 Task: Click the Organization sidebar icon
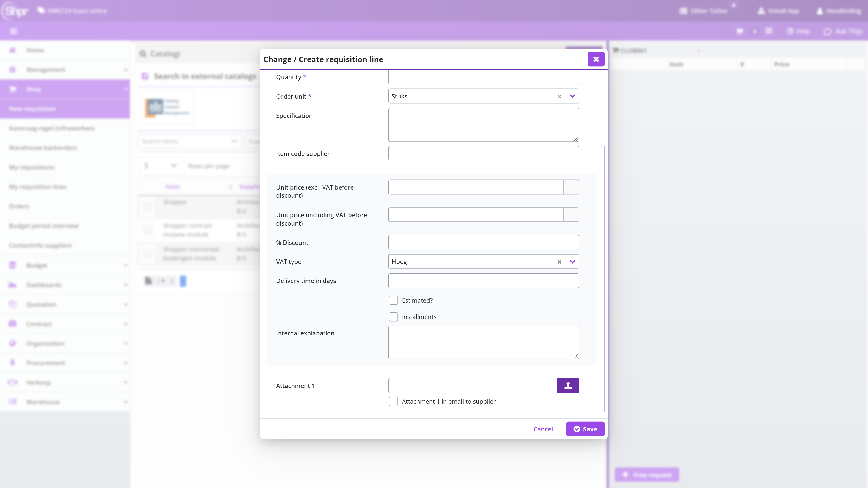[x=12, y=343]
